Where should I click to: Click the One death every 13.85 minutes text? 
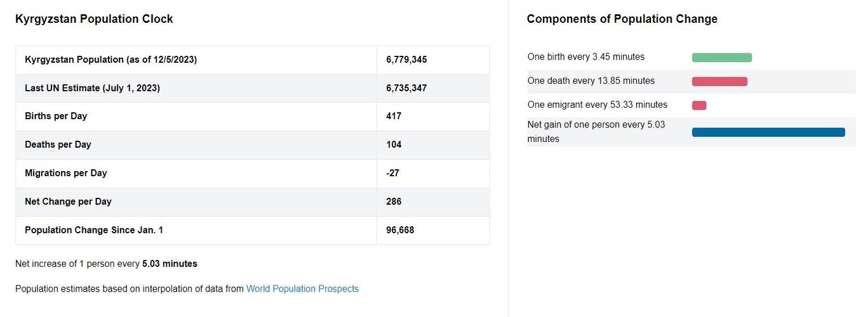point(591,81)
